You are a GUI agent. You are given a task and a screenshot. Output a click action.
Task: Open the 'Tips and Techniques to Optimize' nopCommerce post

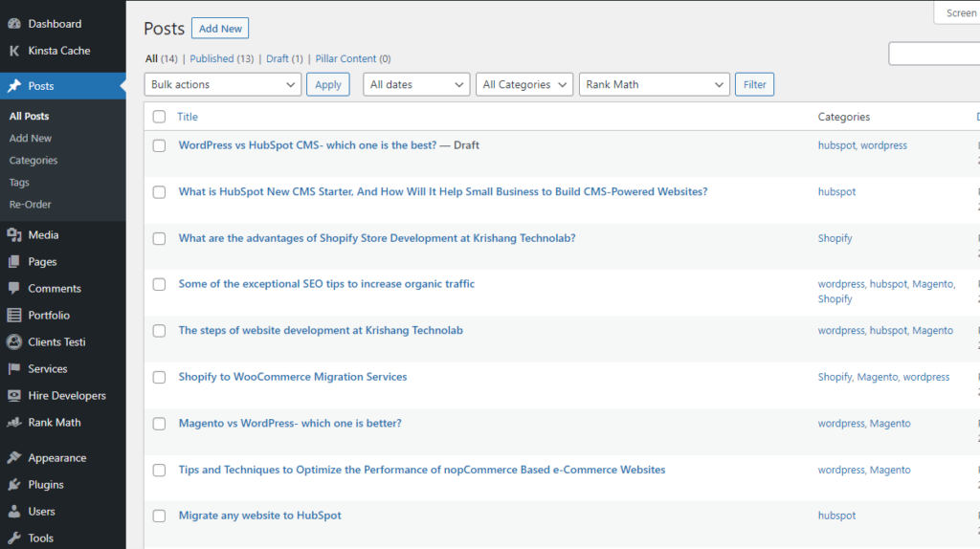(422, 470)
